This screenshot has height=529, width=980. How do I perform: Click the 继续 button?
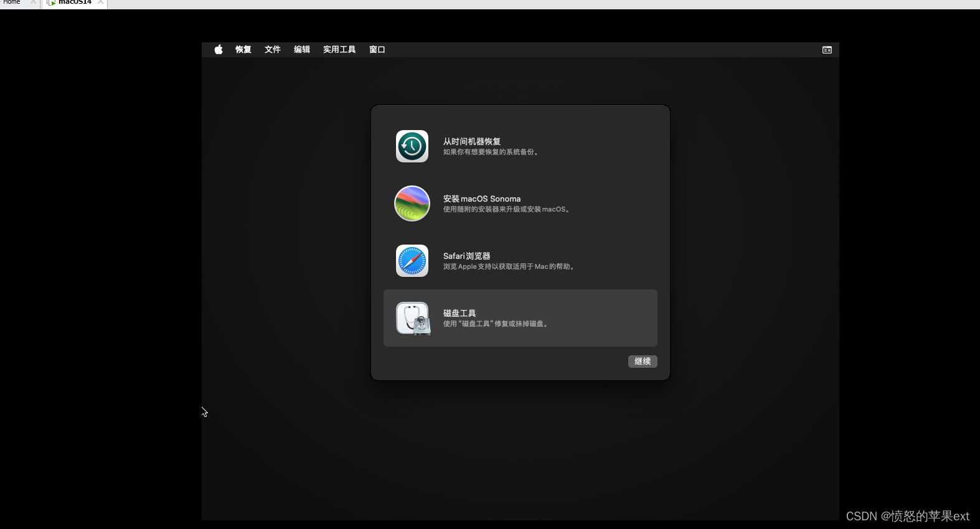point(643,362)
